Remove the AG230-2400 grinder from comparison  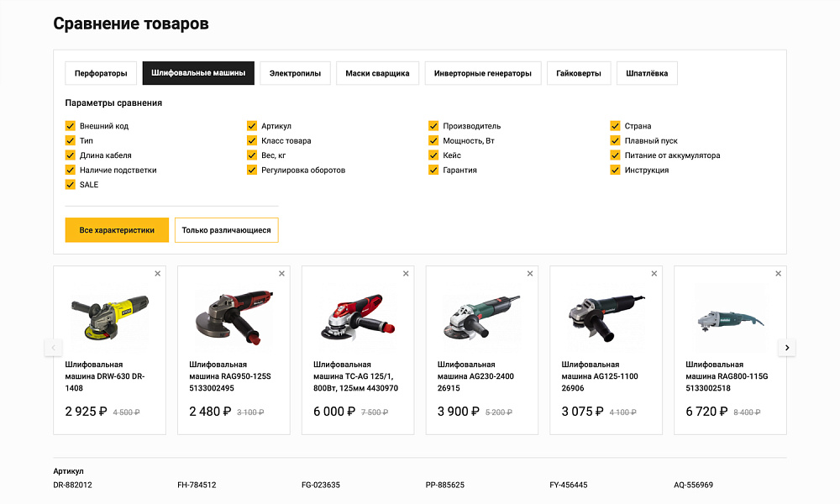pyautogui.click(x=529, y=273)
